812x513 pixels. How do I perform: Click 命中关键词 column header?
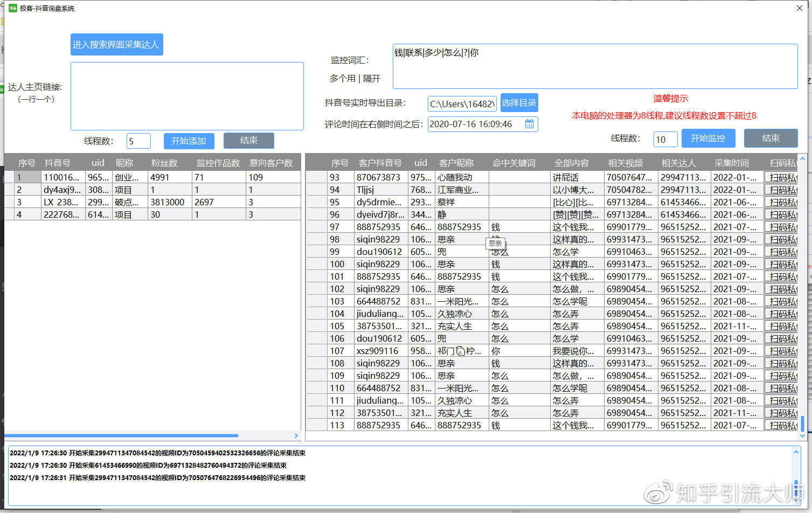tap(514, 163)
